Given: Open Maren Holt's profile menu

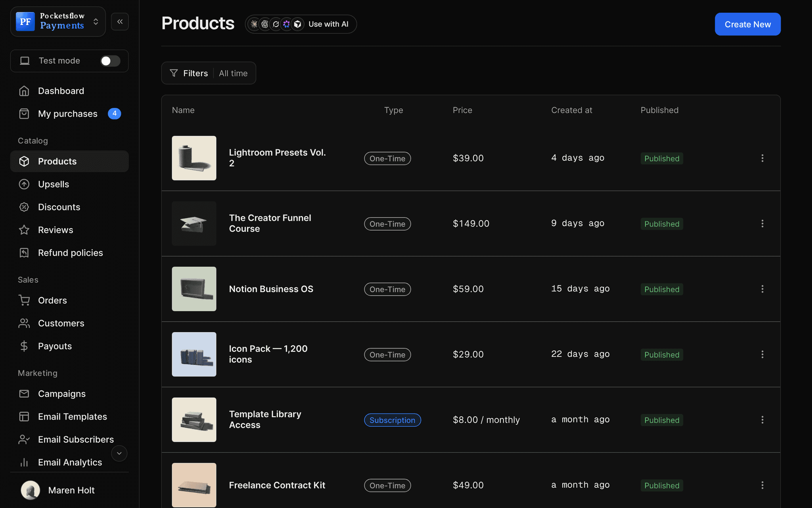Looking at the screenshot, I should tap(69, 490).
